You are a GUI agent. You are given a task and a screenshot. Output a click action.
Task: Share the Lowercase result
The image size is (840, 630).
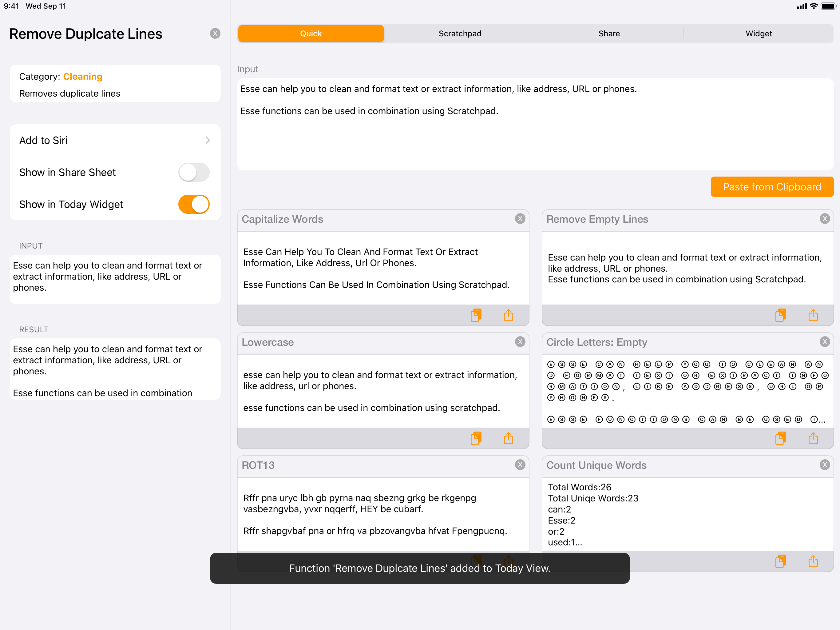coord(509,438)
